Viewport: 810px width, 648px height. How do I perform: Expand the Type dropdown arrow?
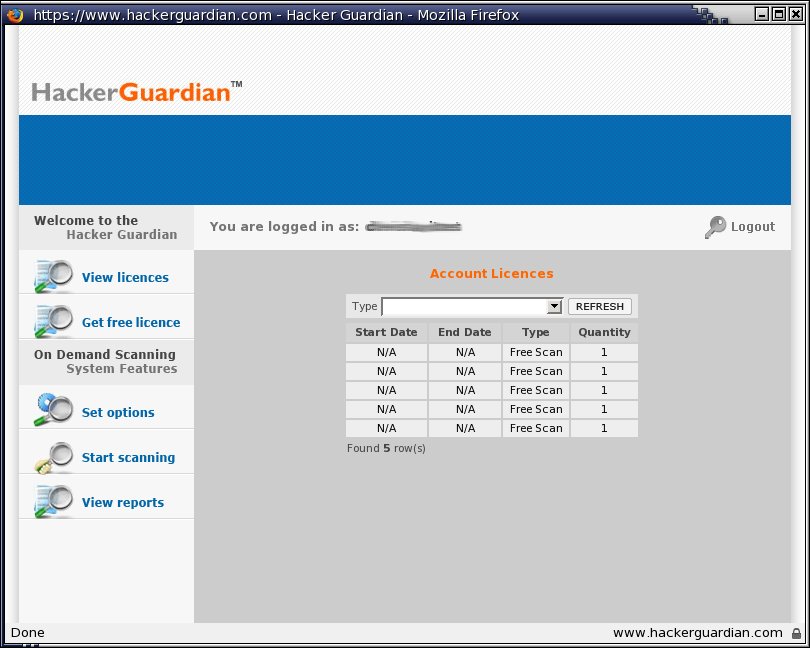[x=554, y=306]
